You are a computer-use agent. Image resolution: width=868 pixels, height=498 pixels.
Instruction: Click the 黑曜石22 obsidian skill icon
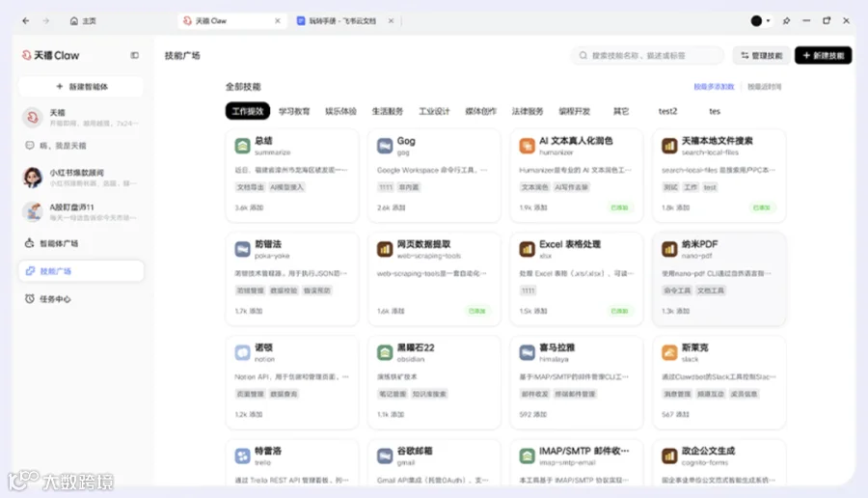385,353
